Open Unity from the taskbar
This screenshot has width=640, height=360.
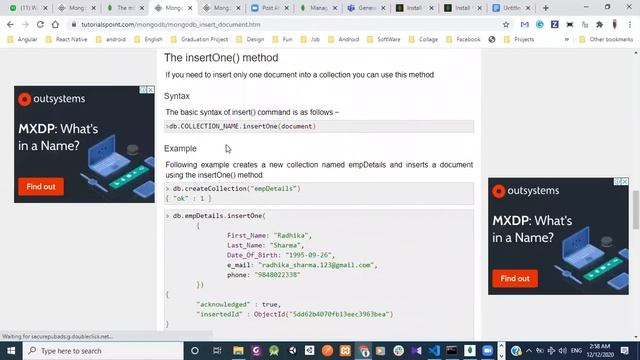pos(292,351)
